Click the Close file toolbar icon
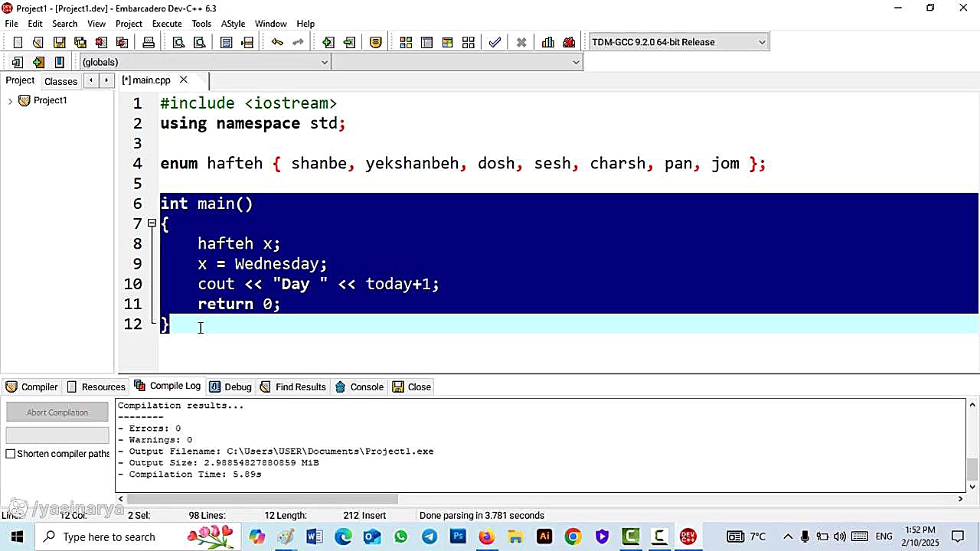Image resolution: width=980 pixels, height=551 pixels. coord(100,42)
